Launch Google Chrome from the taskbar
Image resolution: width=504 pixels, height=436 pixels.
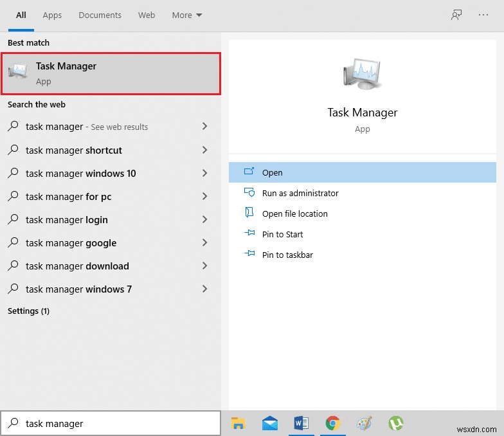click(x=332, y=422)
